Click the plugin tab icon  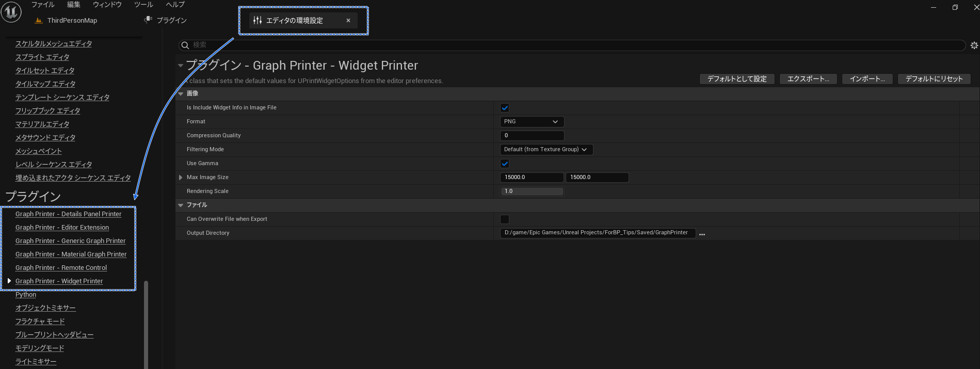click(x=148, y=20)
